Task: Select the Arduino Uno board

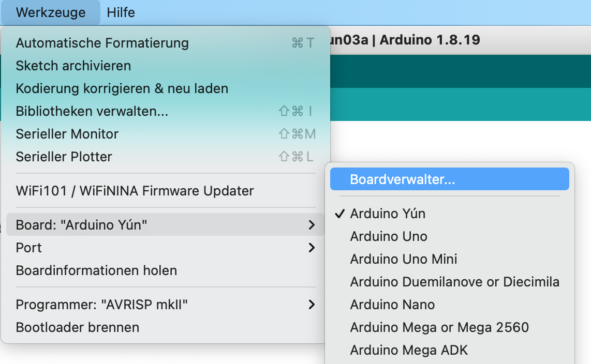Action: [450, 236]
